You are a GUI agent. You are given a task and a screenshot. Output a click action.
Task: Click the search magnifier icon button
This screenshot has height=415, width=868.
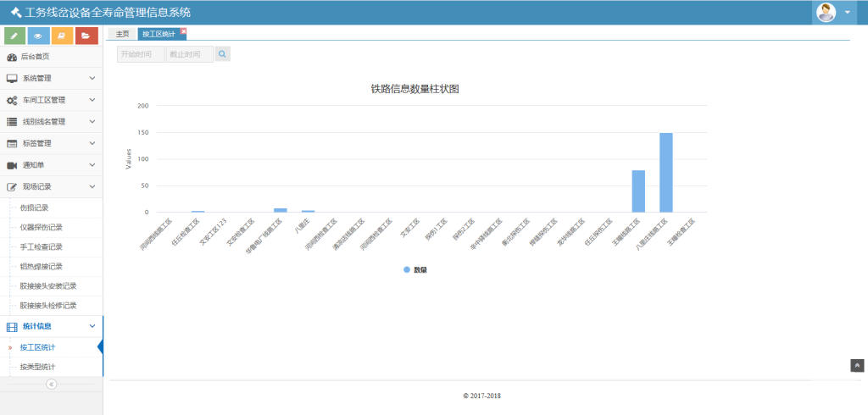pyautogui.click(x=222, y=54)
